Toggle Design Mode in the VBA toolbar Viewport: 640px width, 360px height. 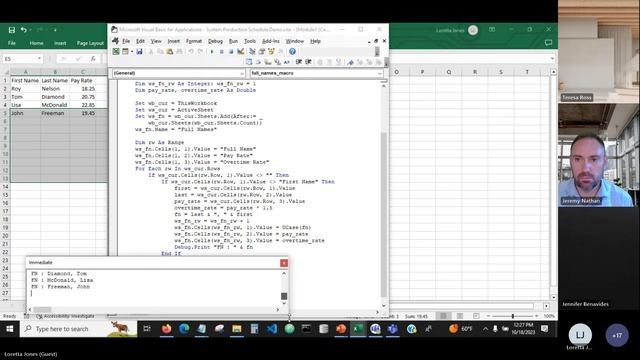[241, 51]
